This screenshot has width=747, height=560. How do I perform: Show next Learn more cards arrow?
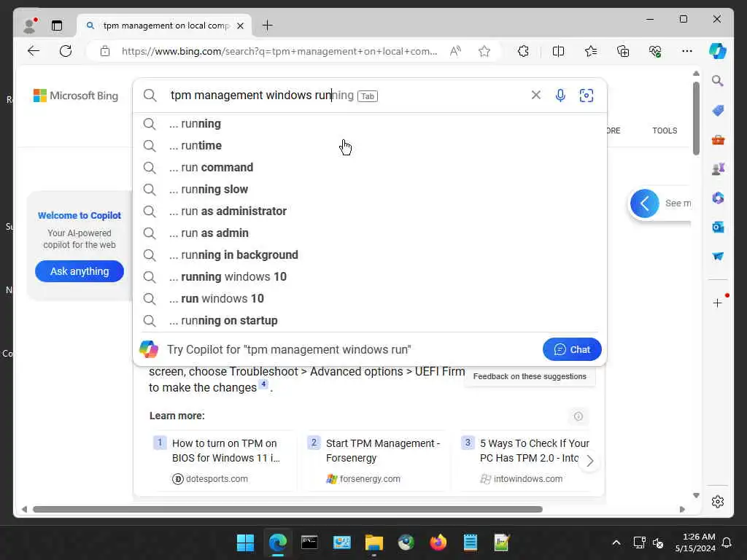point(589,461)
